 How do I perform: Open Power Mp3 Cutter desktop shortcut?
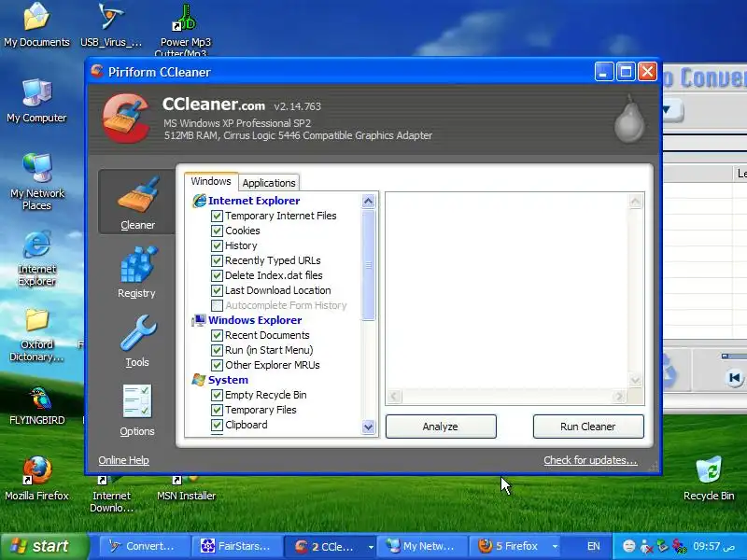(x=185, y=29)
